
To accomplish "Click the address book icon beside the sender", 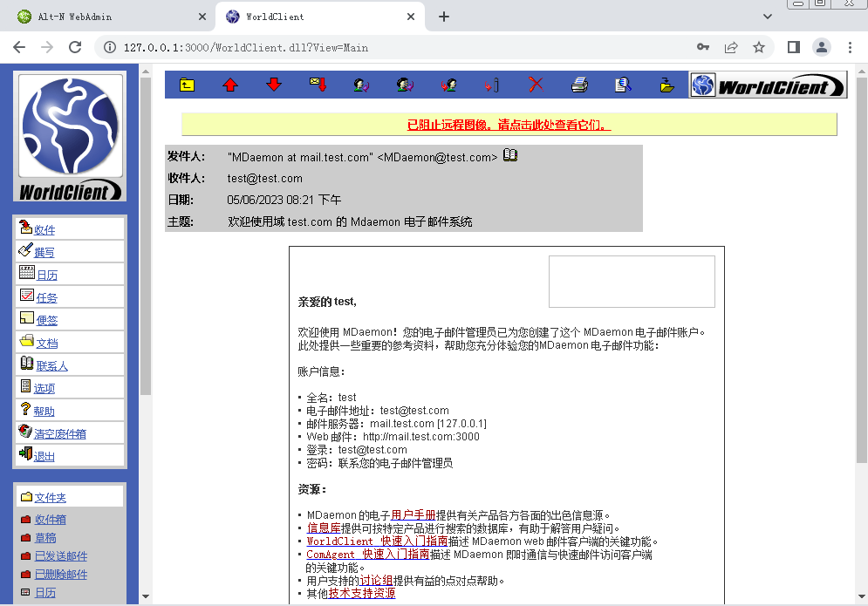I will tap(510, 155).
